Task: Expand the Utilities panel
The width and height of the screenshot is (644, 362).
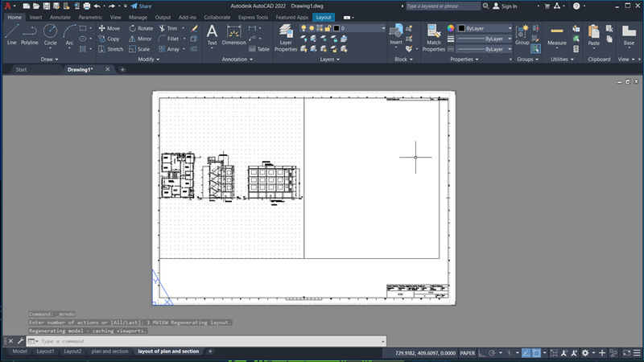Action: pyautogui.click(x=562, y=59)
